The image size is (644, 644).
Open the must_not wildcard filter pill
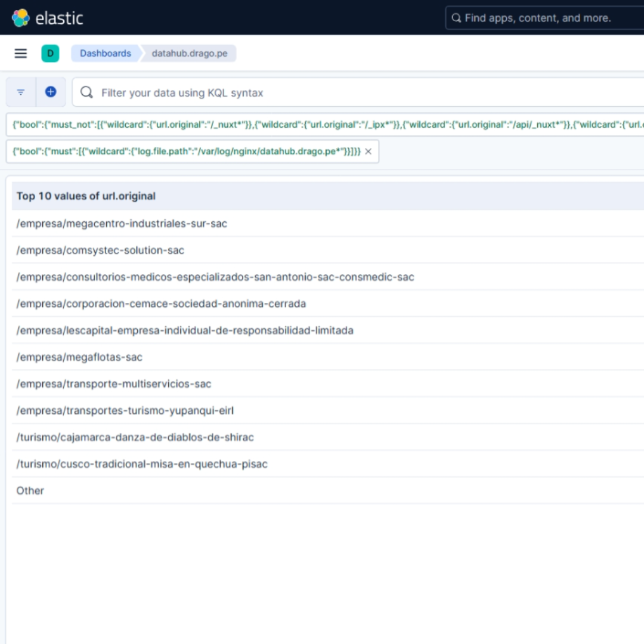point(325,125)
